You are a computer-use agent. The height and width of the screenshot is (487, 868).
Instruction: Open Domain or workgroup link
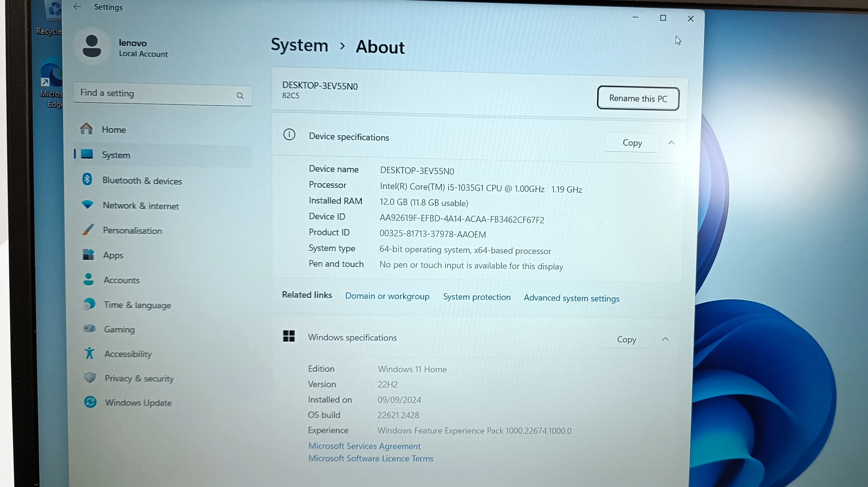387,296
